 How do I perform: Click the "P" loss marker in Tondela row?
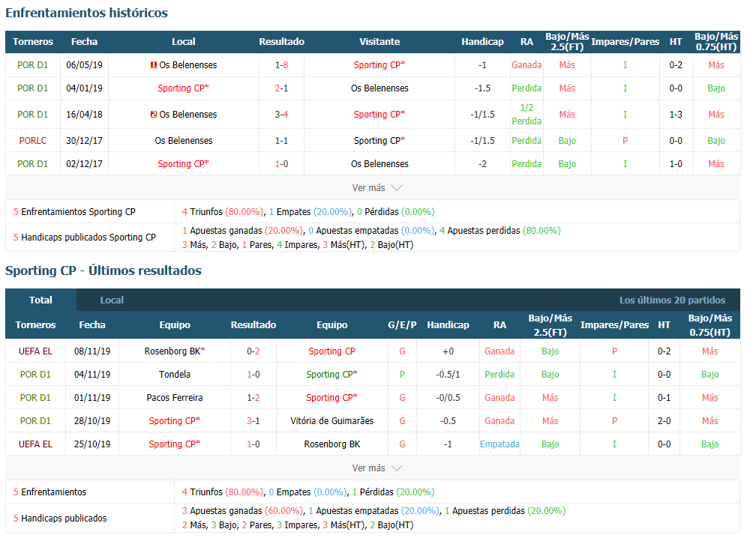coord(402,374)
